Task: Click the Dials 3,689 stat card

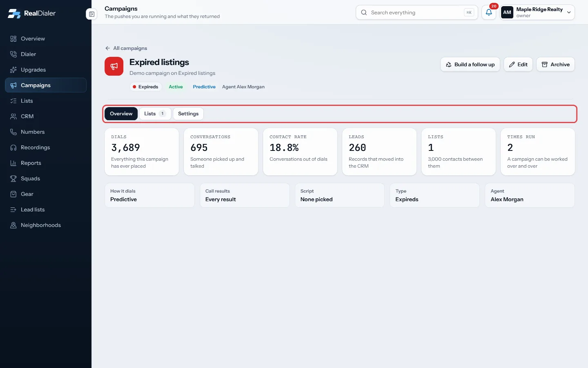Action: 142,152
